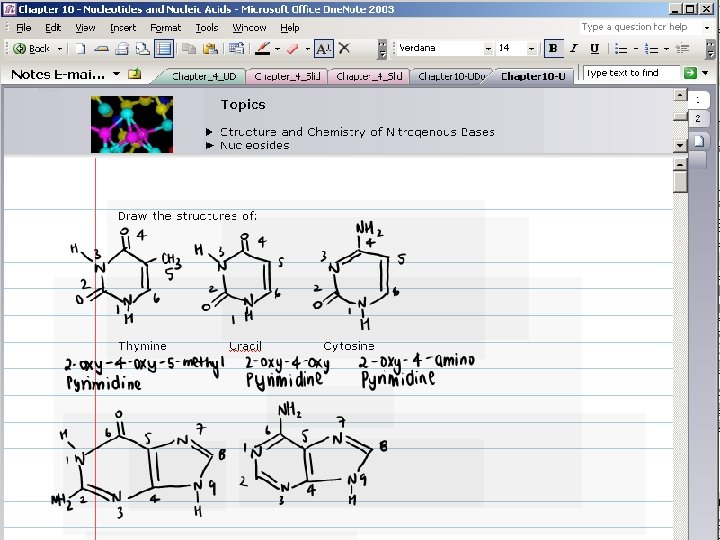
Task: Click the Paste clipboard icon
Action: click(210, 49)
